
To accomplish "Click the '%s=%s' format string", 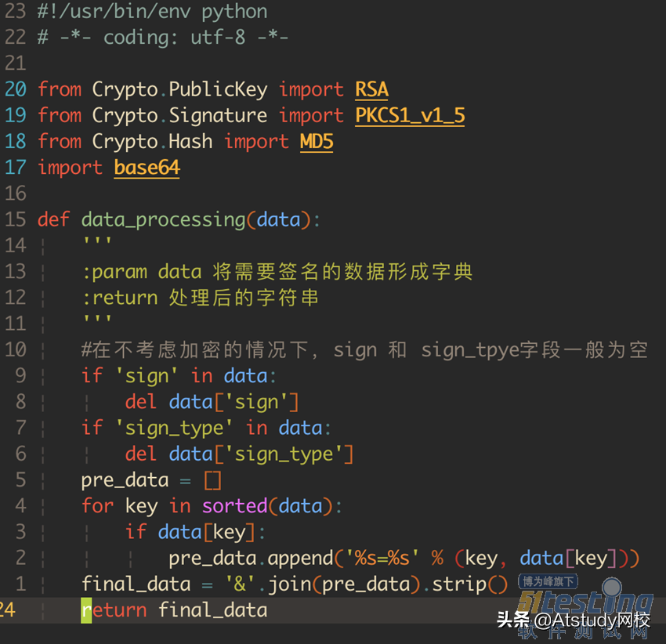I will 382,558.
